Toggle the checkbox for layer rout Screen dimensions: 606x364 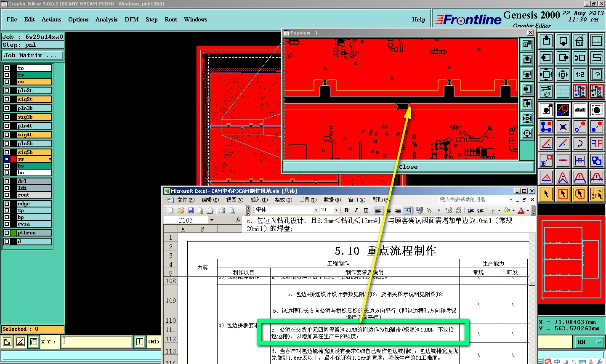[7, 195]
